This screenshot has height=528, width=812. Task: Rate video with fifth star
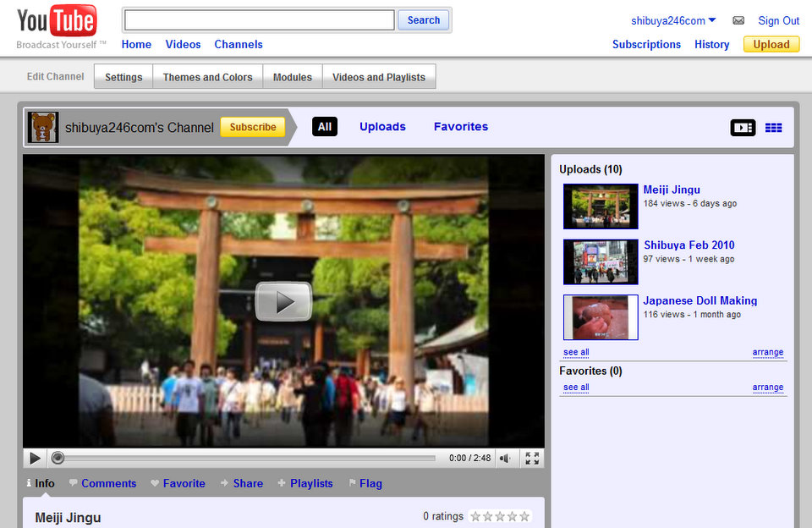(524, 516)
